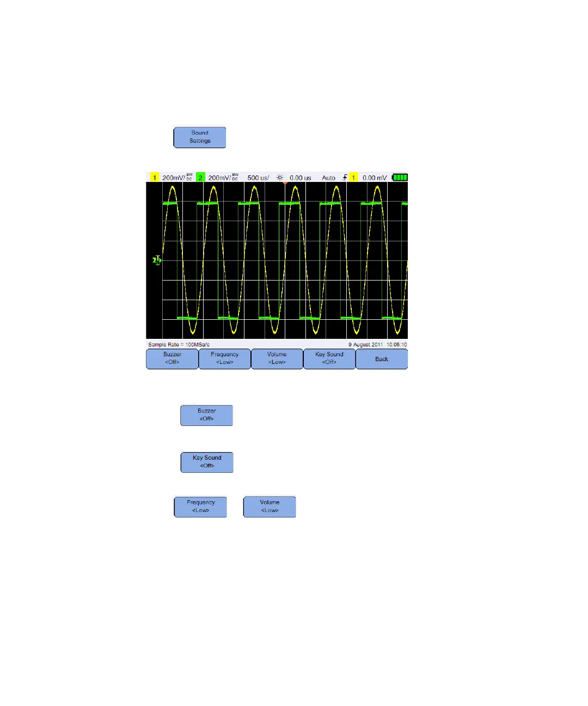The image size is (588, 706).
Task: Click the standalone Key Sound <Off> button
Action: (x=207, y=462)
